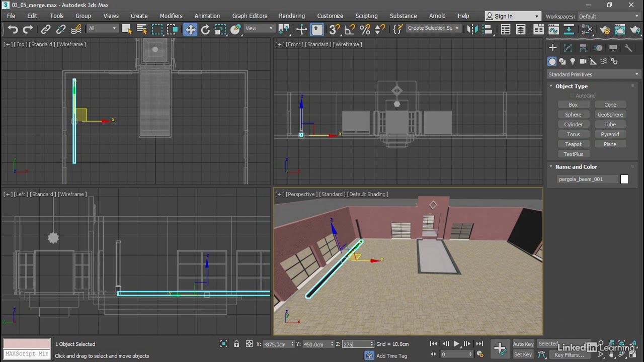Open the Create Selection Set dropdown
The image size is (644, 362).
pos(433,28)
